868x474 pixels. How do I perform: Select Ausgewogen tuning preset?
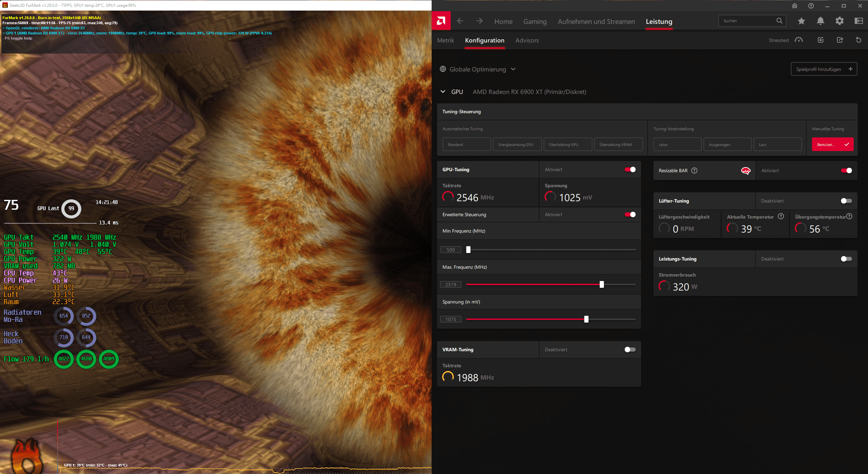(727, 145)
